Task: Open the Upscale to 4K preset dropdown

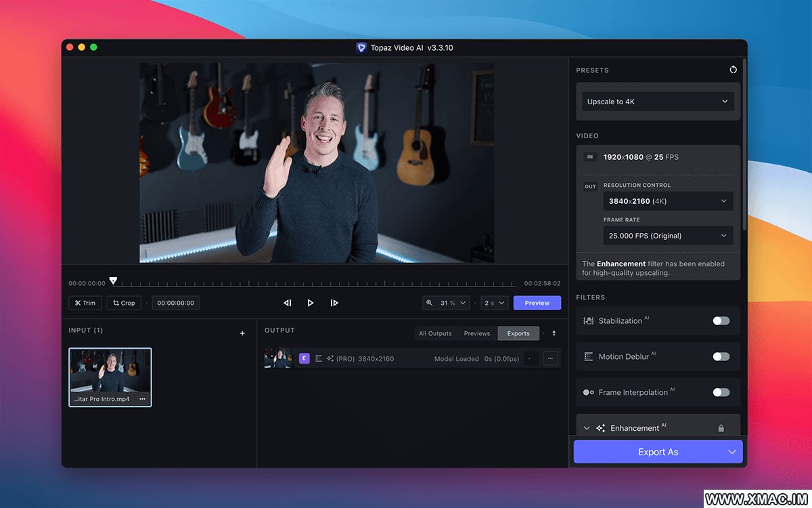Action: (658, 102)
